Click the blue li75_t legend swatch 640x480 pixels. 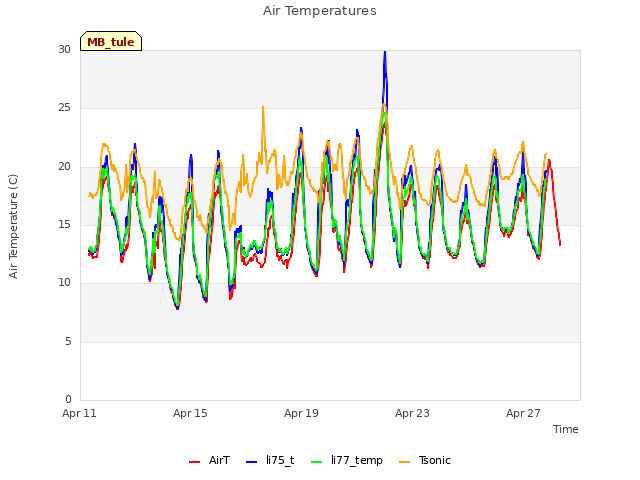pos(252,462)
